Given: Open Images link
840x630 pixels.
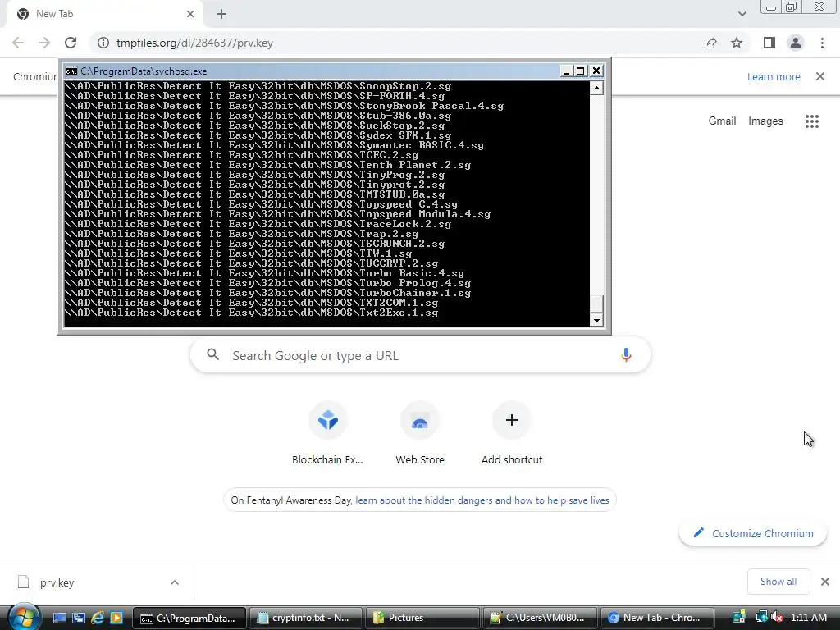Looking at the screenshot, I should (x=765, y=121).
